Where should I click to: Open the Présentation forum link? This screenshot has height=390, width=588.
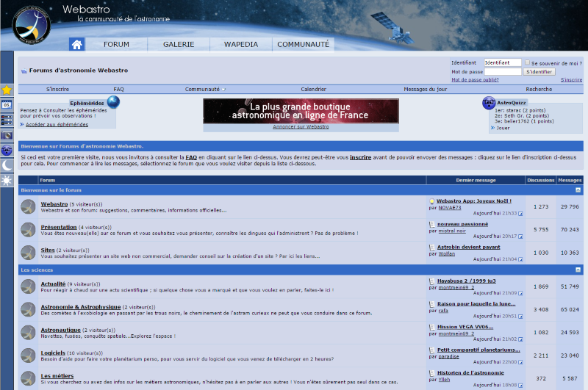point(59,227)
